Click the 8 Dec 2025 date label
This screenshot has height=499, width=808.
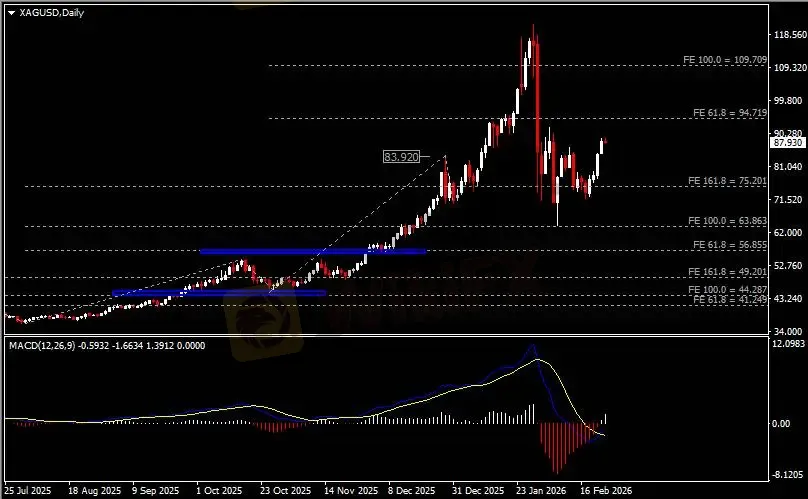click(411, 490)
